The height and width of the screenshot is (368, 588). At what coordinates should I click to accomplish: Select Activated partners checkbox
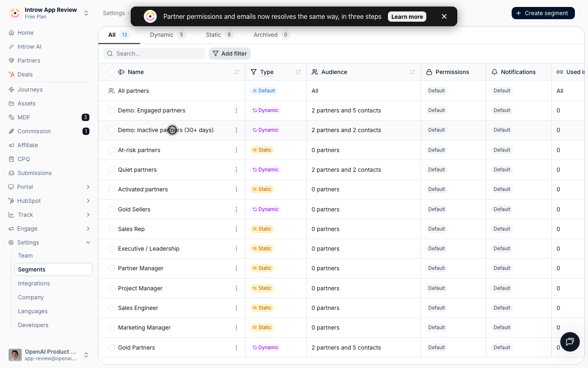point(111,189)
